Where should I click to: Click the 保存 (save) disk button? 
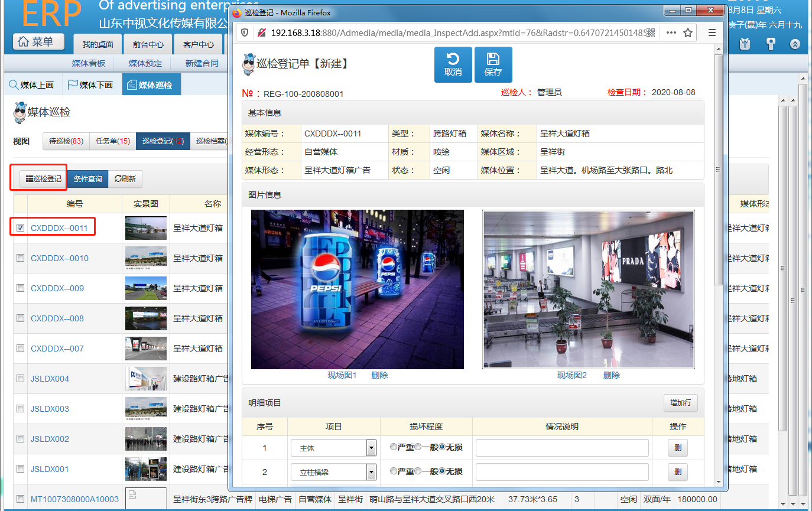493,64
